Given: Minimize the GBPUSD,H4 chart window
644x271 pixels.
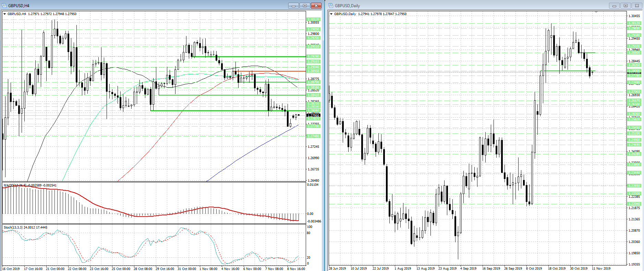Looking at the screenshot, I should click(293, 5).
